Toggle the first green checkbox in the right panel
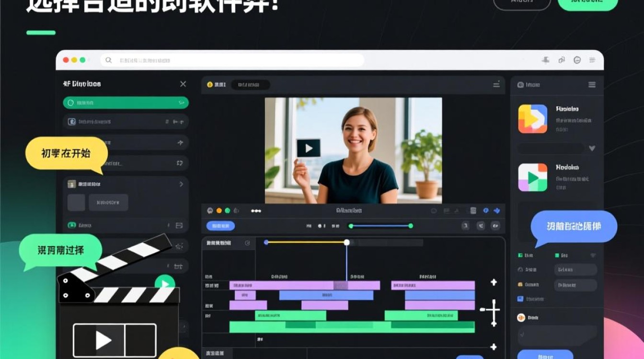 (x=520, y=256)
